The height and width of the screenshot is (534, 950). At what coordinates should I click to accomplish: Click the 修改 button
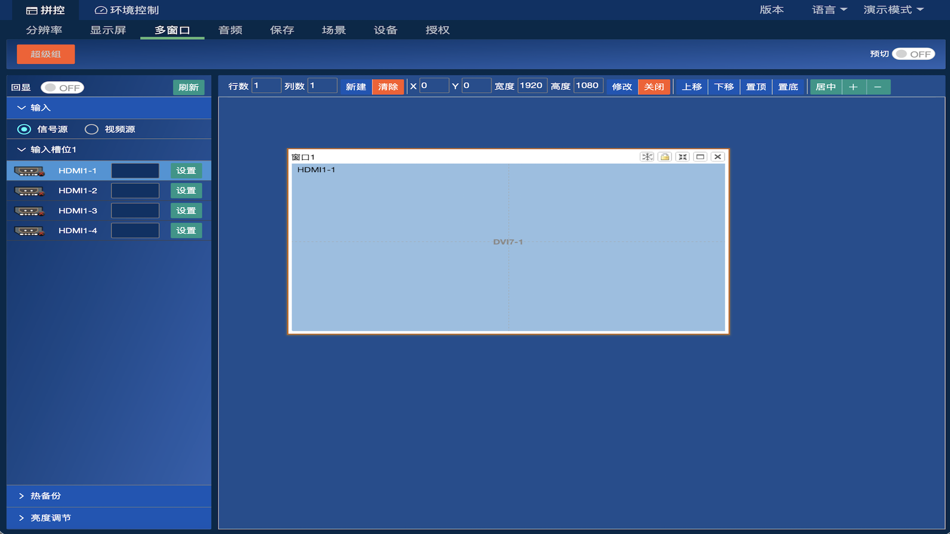pyautogui.click(x=622, y=87)
